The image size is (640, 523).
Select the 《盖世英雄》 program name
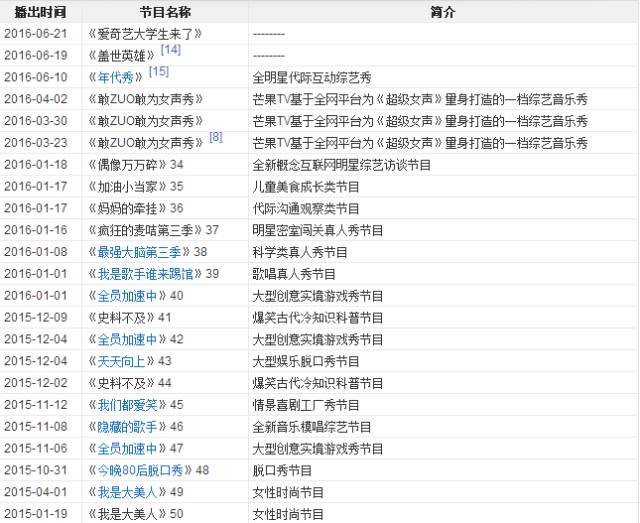tap(121, 56)
